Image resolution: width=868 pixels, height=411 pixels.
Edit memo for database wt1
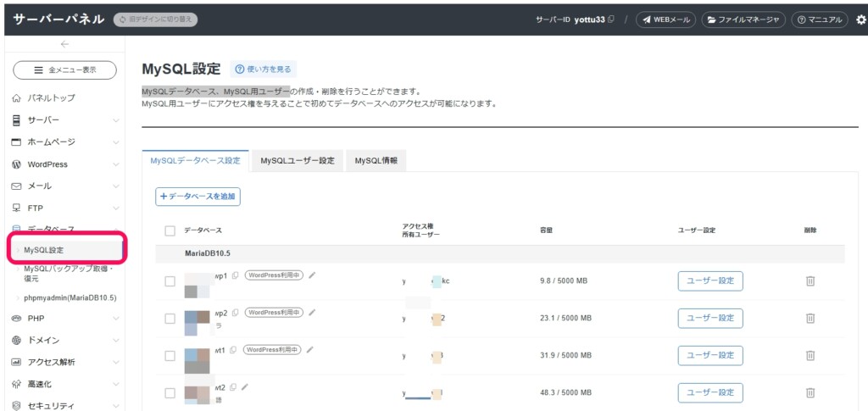(309, 349)
